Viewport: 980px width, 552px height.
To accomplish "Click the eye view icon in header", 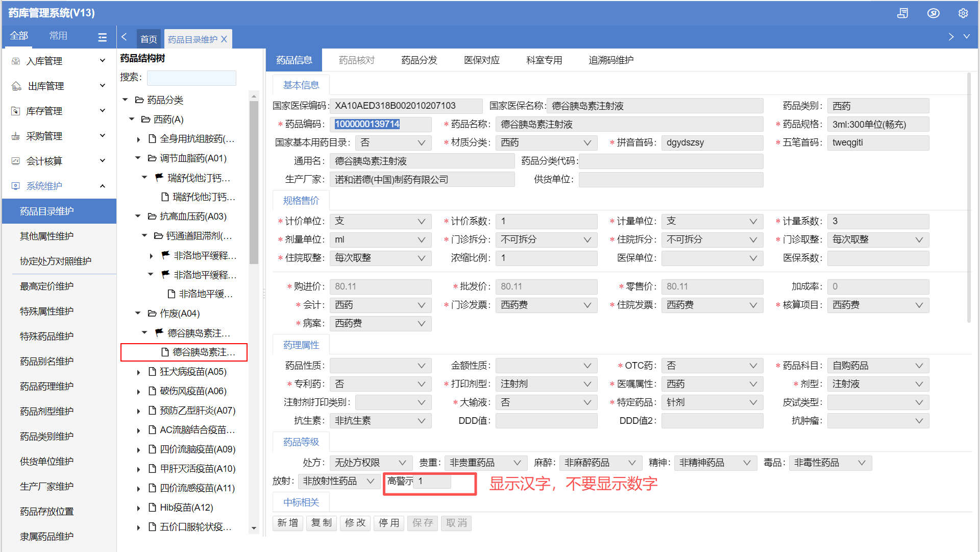I will coord(933,13).
